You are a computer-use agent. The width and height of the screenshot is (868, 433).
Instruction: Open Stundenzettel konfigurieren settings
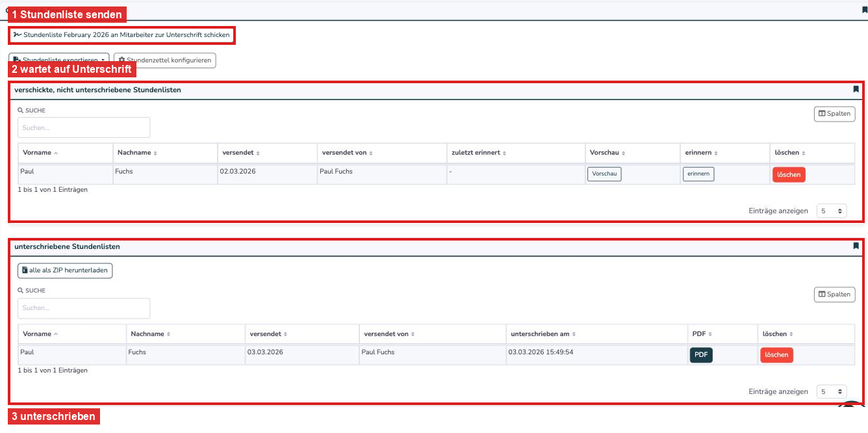point(164,60)
